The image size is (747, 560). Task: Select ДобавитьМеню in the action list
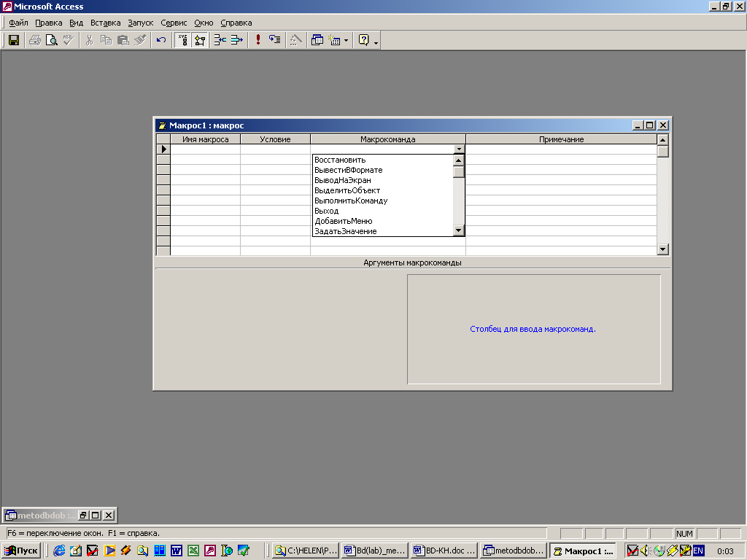point(382,221)
